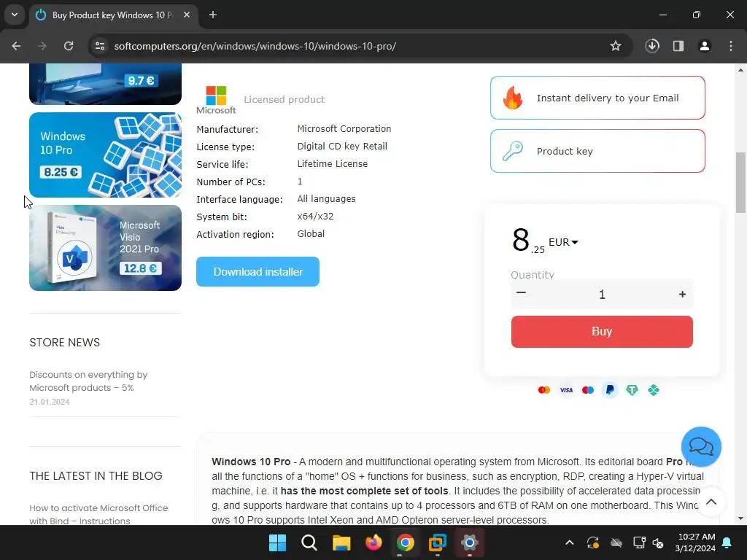Click the Tether payment icon
Image resolution: width=747 pixels, height=560 pixels.
click(632, 390)
